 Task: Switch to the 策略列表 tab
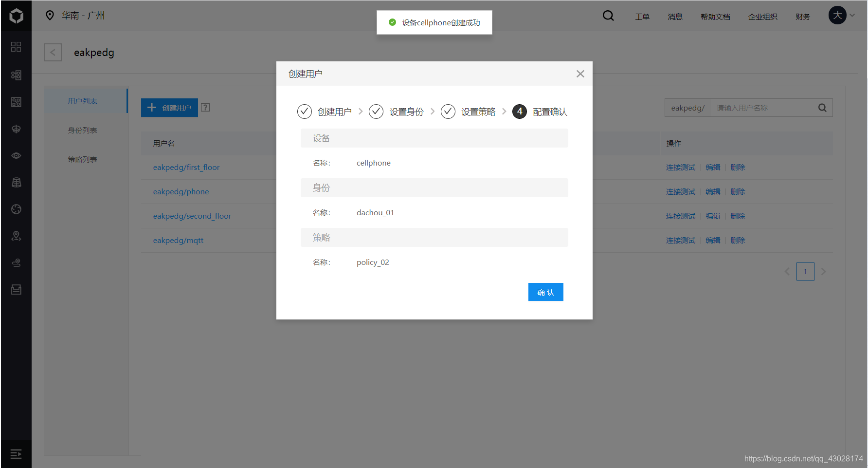pyautogui.click(x=83, y=159)
